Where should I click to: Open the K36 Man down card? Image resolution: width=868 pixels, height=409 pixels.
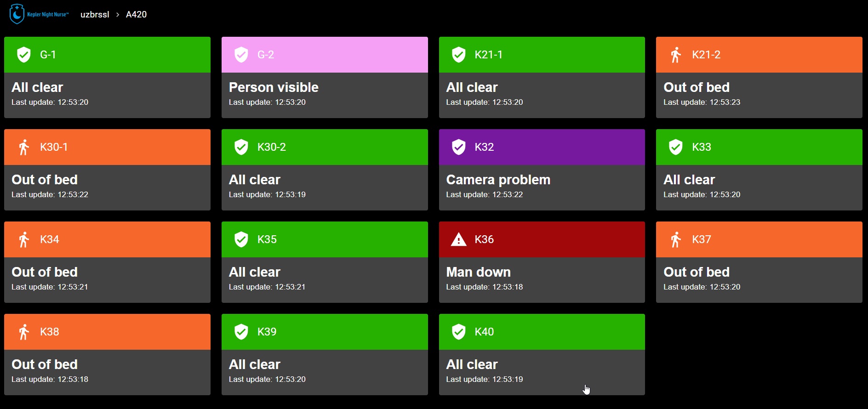[542, 262]
